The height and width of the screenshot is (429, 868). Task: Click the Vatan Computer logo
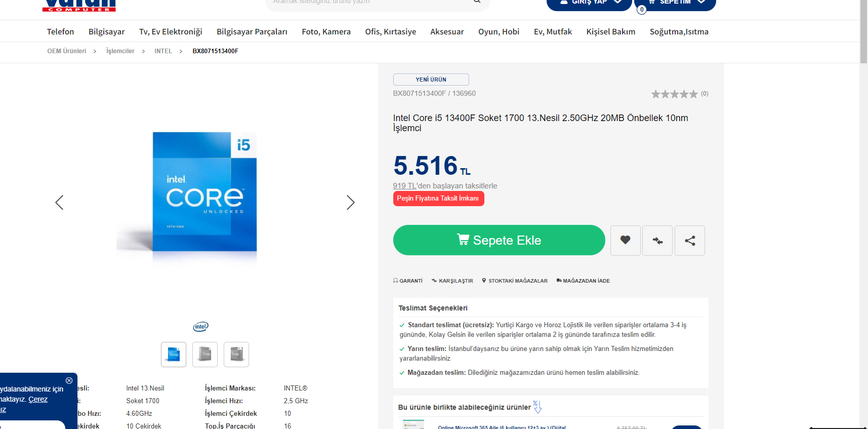tap(79, 5)
